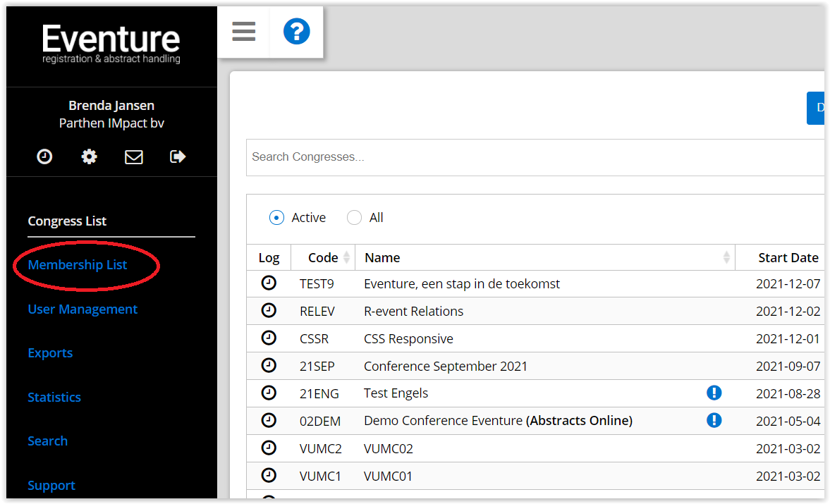The height and width of the screenshot is (504, 830).
Task: Click the blue alert icon on Test Engels row
Action: pos(714,393)
